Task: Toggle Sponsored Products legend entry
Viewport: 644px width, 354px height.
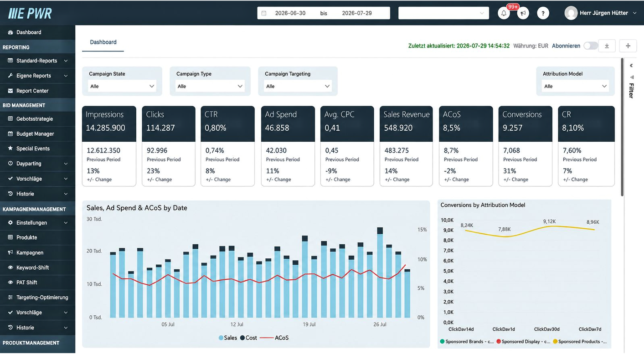Action: pyautogui.click(x=580, y=342)
